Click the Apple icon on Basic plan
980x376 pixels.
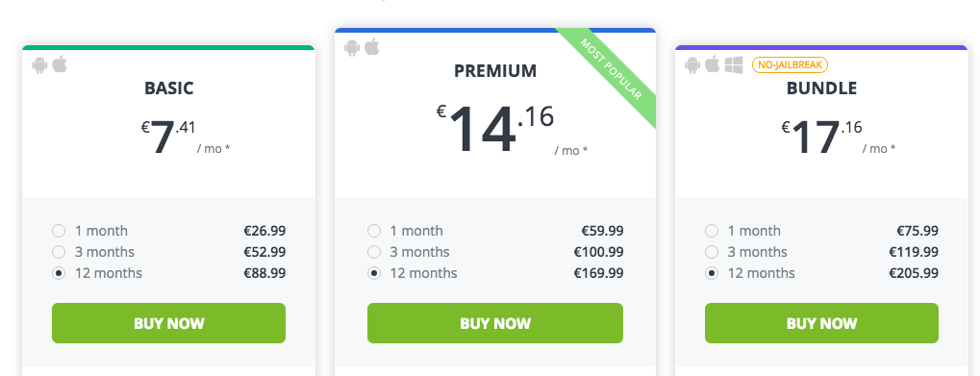[60, 63]
